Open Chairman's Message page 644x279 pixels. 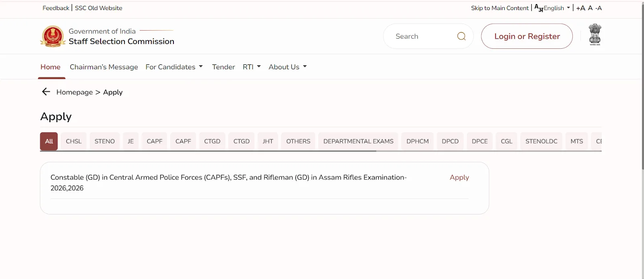104,67
